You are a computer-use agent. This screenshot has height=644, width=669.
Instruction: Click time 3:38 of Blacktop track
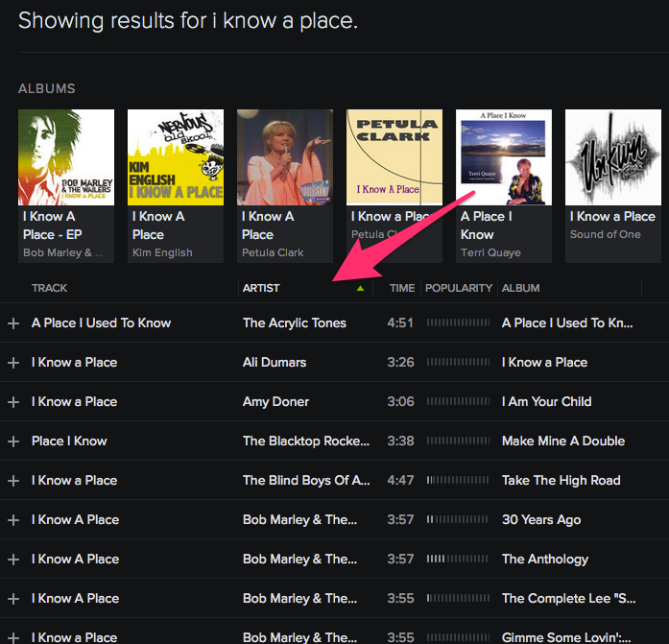click(x=400, y=441)
